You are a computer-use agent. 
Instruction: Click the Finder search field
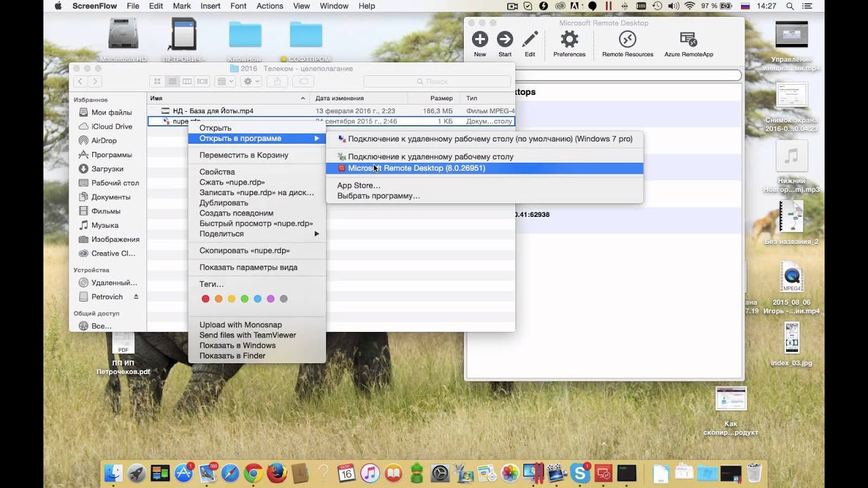click(x=437, y=81)
